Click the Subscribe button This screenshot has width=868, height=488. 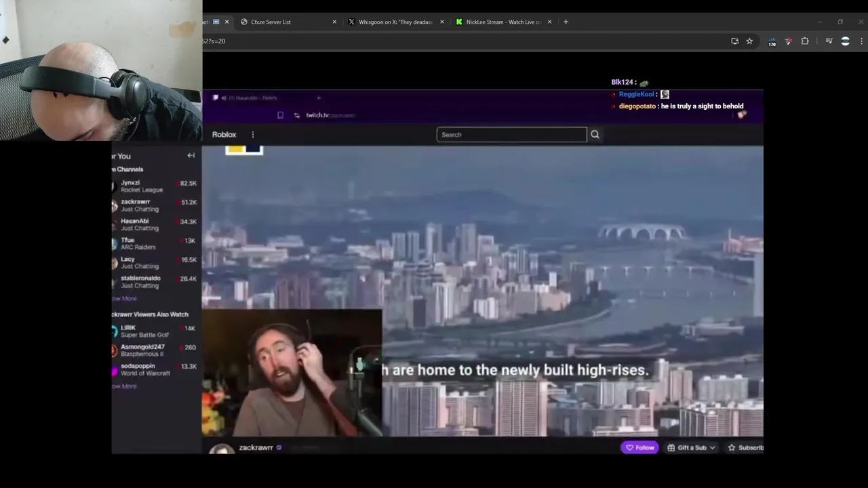(x=745, y=447)
